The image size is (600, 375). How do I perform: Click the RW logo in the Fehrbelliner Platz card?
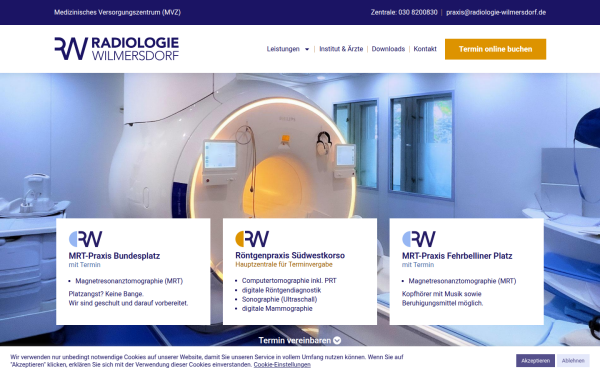point(419,239)
